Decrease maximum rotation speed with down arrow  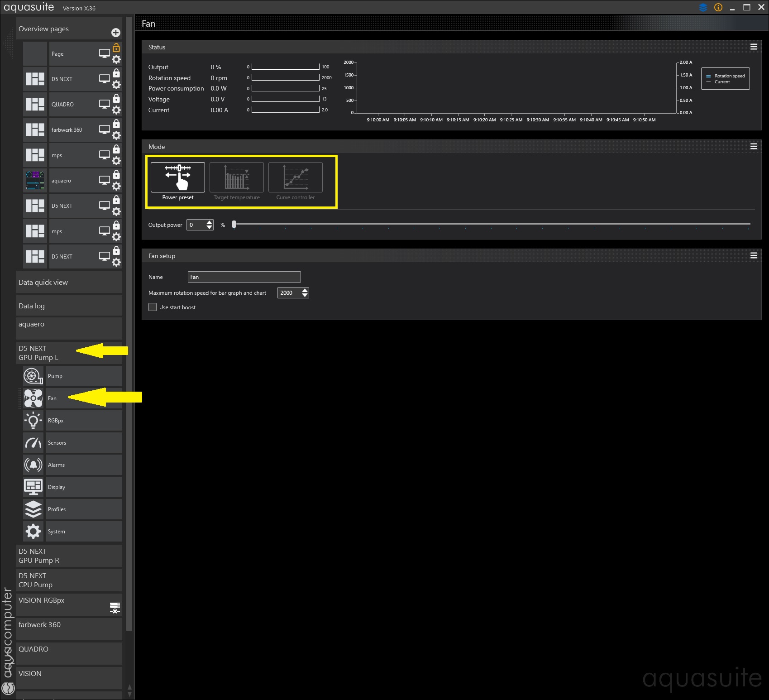[x=305, y=295]
